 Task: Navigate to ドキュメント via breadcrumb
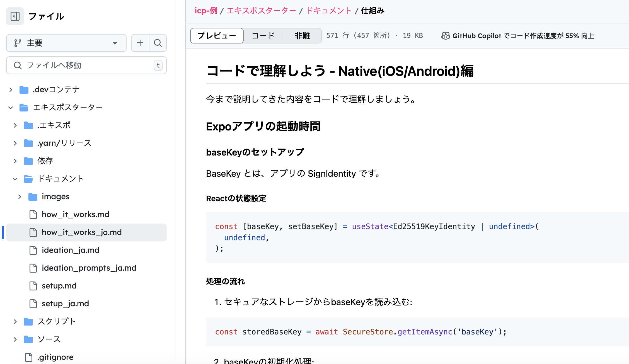[x=328, y=11]
